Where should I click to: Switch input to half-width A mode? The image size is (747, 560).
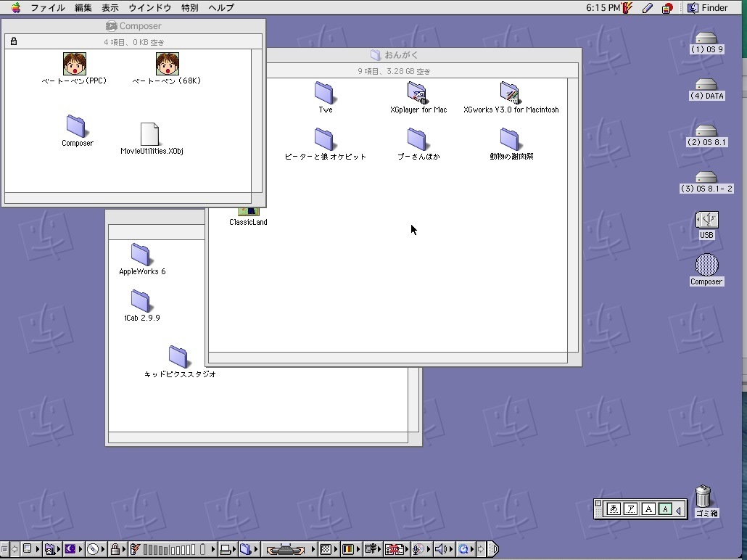665,509
